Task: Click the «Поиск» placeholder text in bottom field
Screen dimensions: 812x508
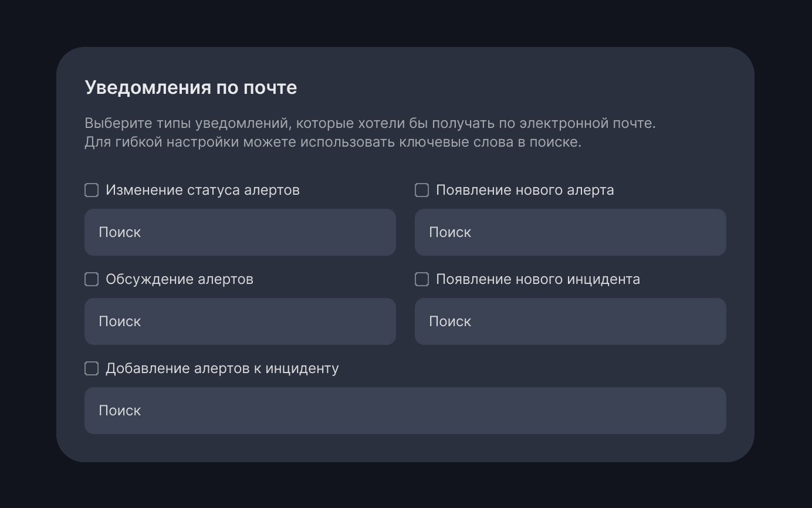Action: [120, 411]
